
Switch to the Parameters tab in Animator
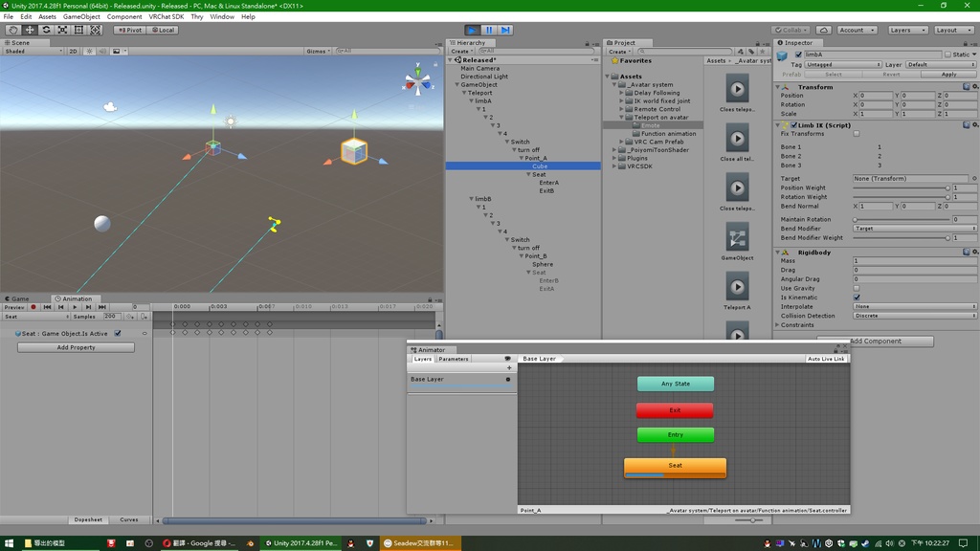tap(453, 360)
